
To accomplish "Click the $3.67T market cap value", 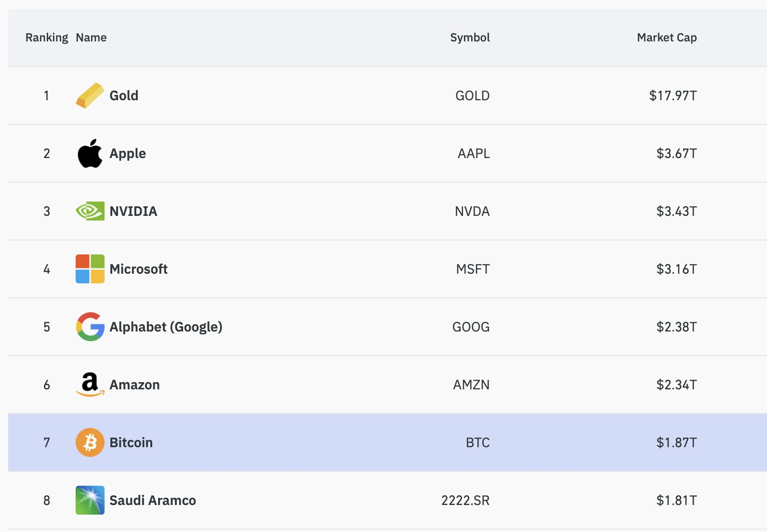I will 676,153.
